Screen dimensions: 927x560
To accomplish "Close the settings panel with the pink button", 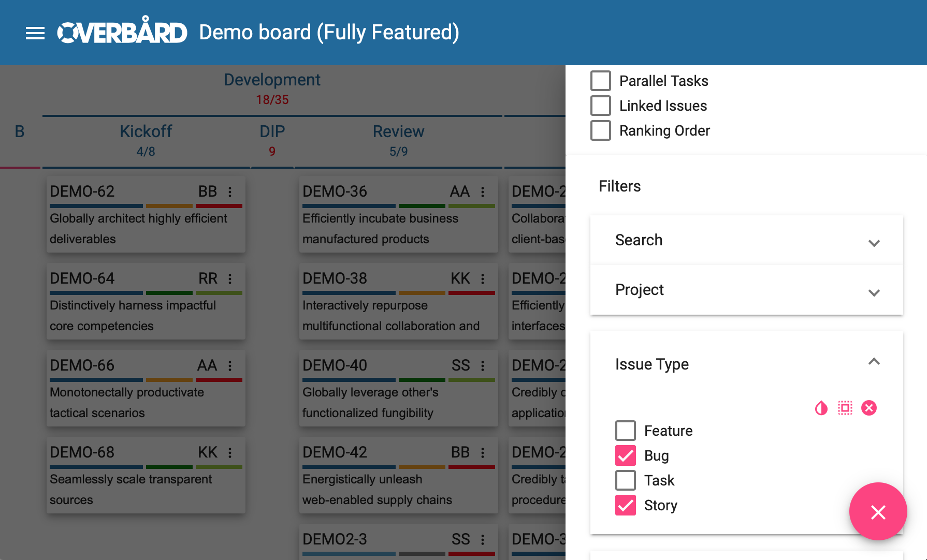I will (x=878, y=512).
